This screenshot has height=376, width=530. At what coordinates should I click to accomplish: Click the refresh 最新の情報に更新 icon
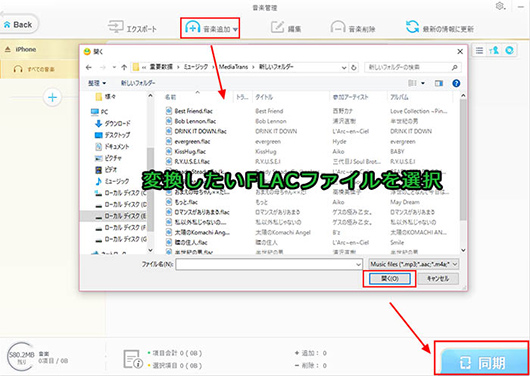(412, 27)
